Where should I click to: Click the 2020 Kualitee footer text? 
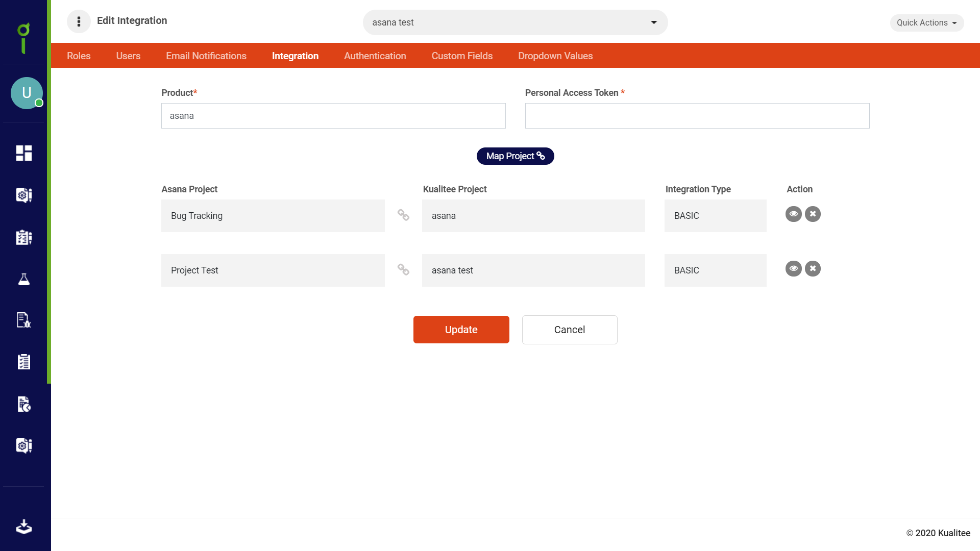point(938,533)
